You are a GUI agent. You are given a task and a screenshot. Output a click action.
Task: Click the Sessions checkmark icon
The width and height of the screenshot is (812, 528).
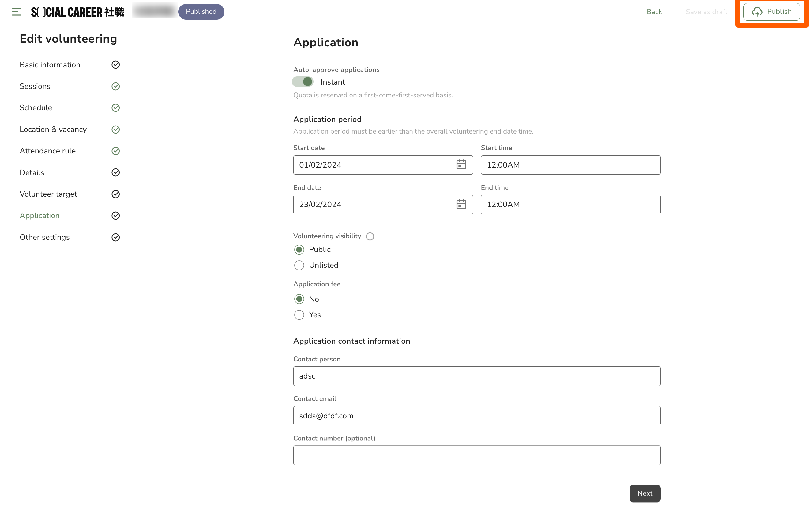[x=116, y=87]
